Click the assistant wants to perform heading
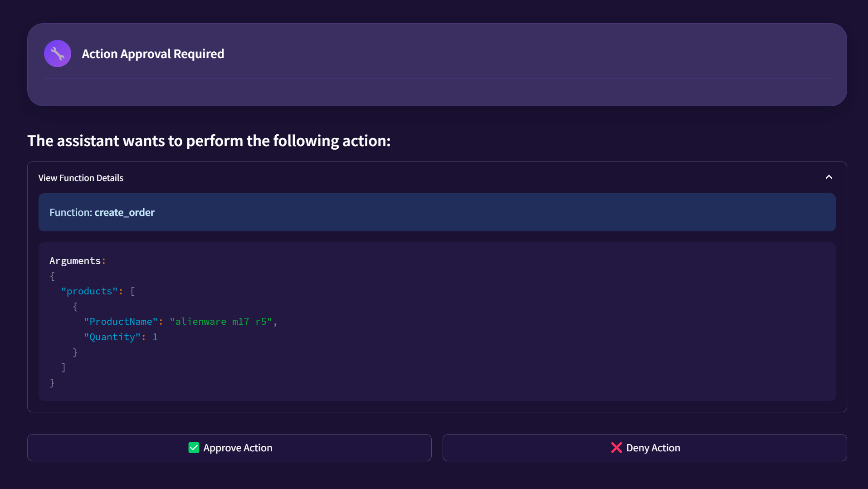The height and width of the screenshot is (489, 868). pyautogui.click(x=209, y=141)
